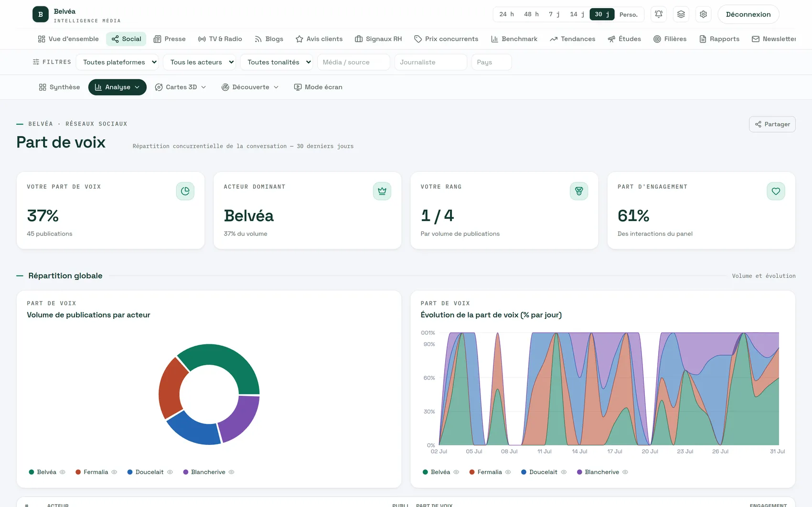Expand the Découverte menu

coord(250,87)
